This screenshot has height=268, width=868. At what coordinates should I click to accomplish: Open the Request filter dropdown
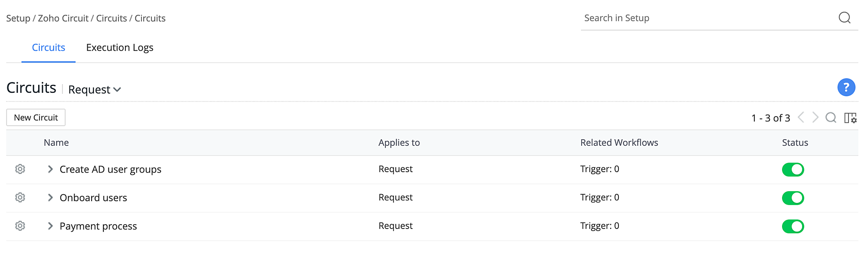(x=94, y=89)
